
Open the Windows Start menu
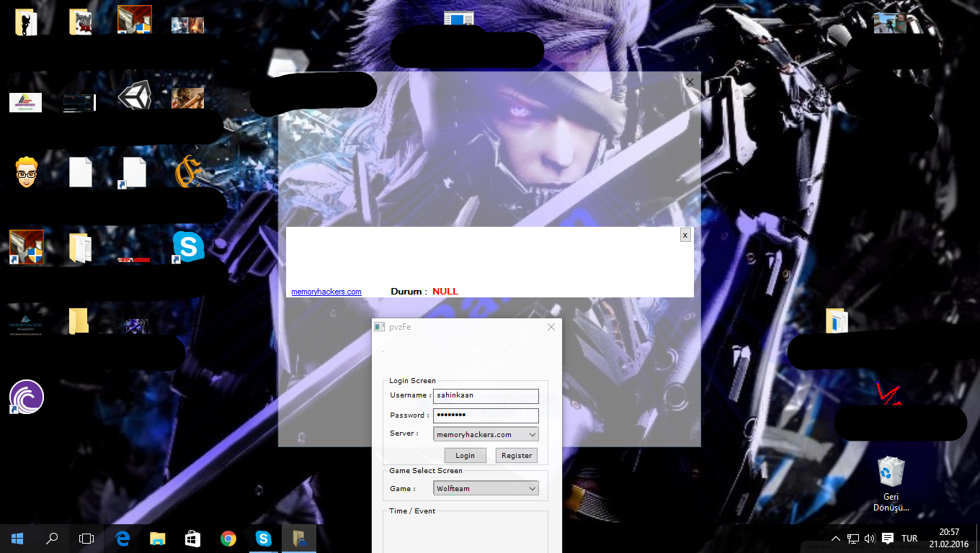(x=17, y=538)
